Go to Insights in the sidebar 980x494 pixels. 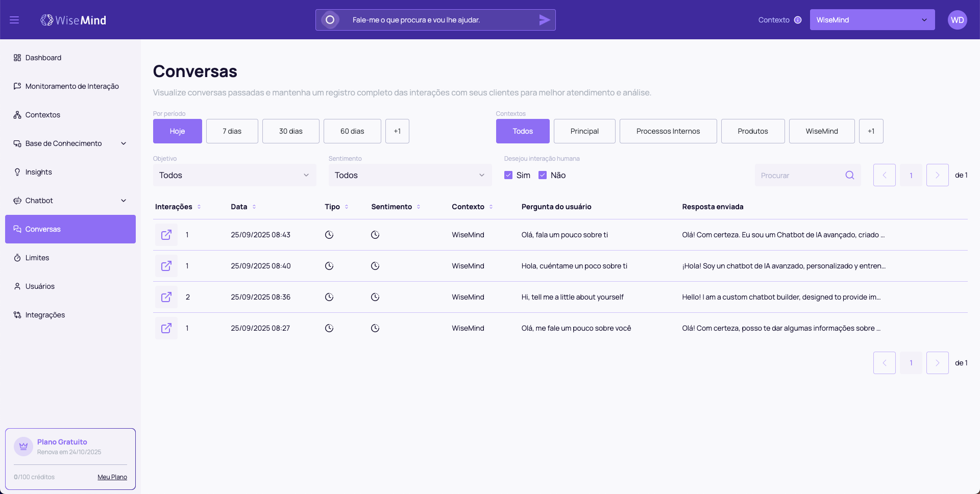[x=39, y=172]
